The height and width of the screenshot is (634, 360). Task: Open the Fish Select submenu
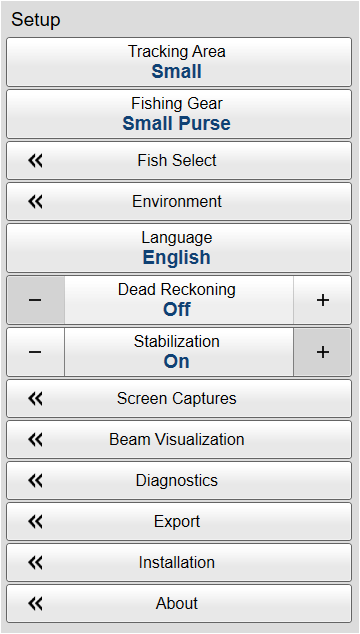point(179,161)
